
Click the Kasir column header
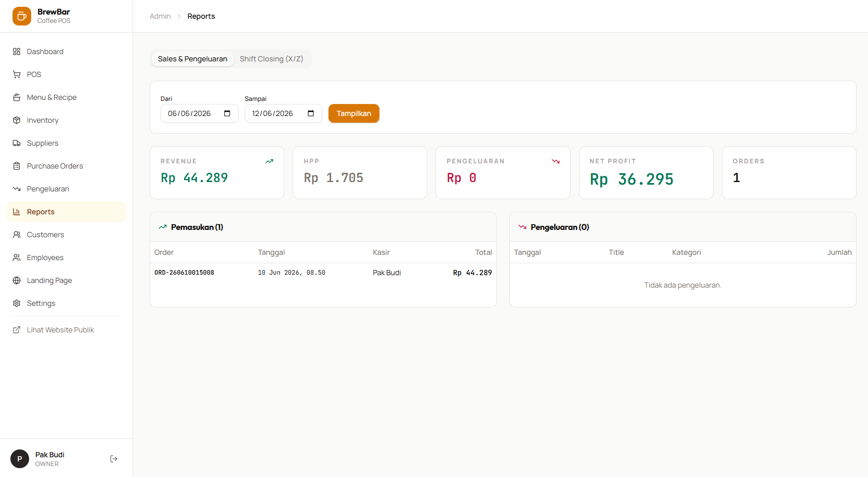pos(381,252)
